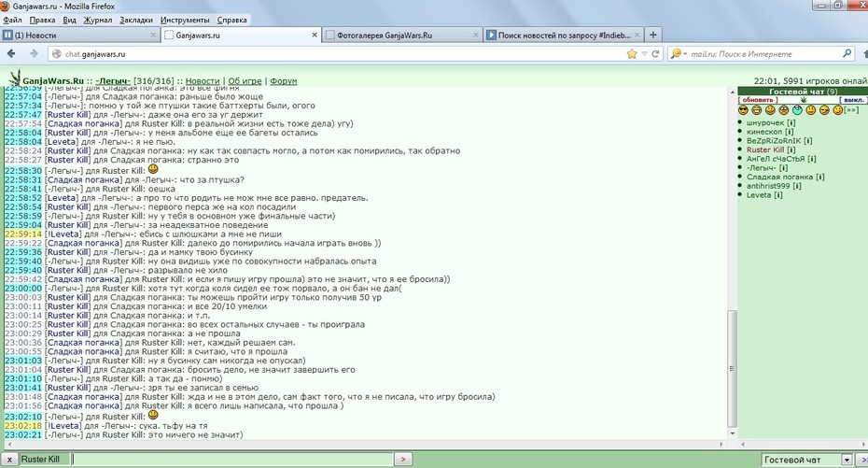868x468 pixels.
Task: Insert the teal-colored smiley emoticon
Action: 797,110
